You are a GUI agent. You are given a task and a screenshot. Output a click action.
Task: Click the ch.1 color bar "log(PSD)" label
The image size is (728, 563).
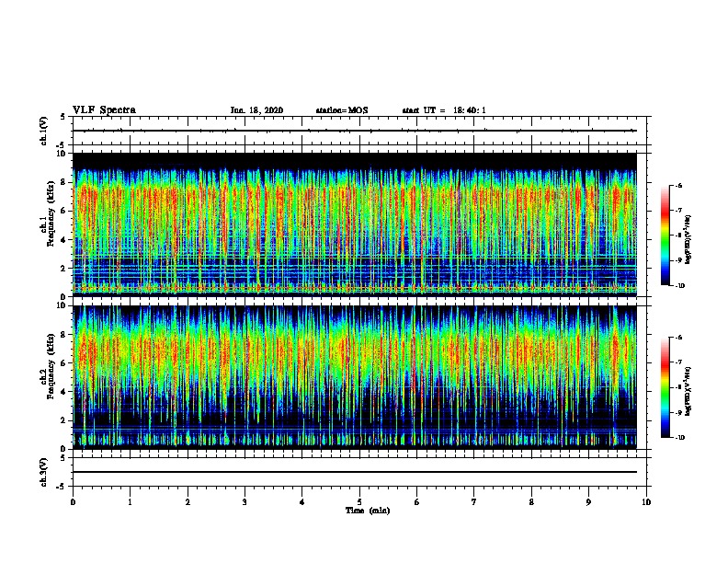[x=688, y=239]
